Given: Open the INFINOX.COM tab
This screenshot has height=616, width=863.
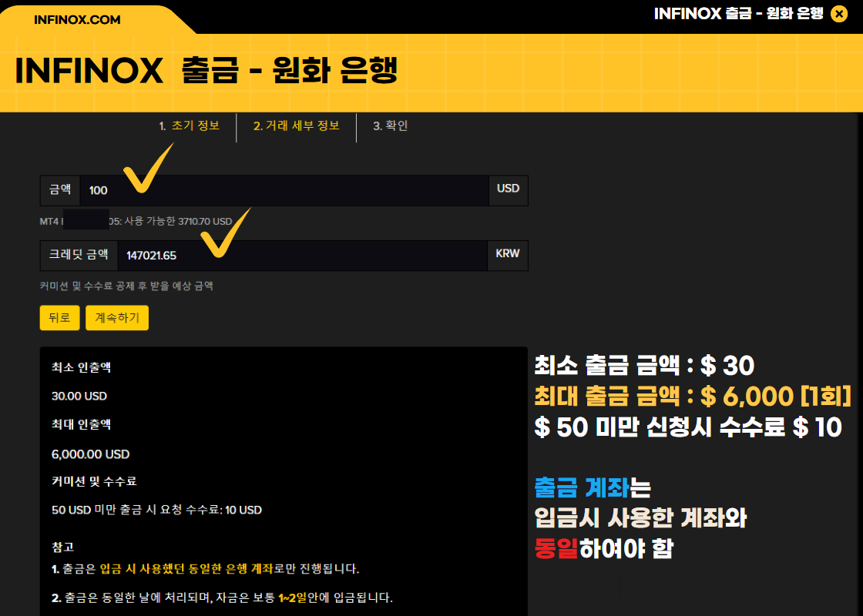Looking at the screenshot, I should coord(77,20).
